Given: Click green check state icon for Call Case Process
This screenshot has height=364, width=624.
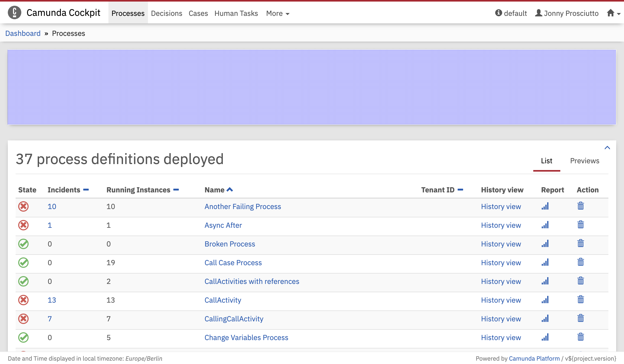Looking at the screenshot, I should coord(23,263).
